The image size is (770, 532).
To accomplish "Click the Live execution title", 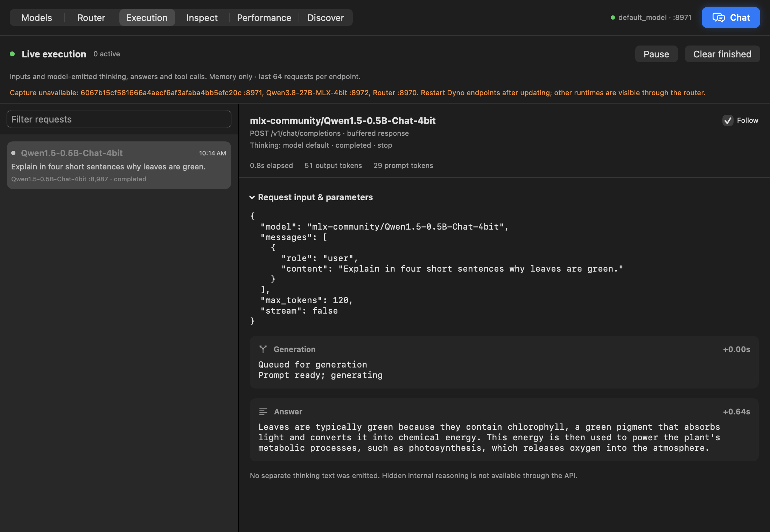I will point(54,54).
